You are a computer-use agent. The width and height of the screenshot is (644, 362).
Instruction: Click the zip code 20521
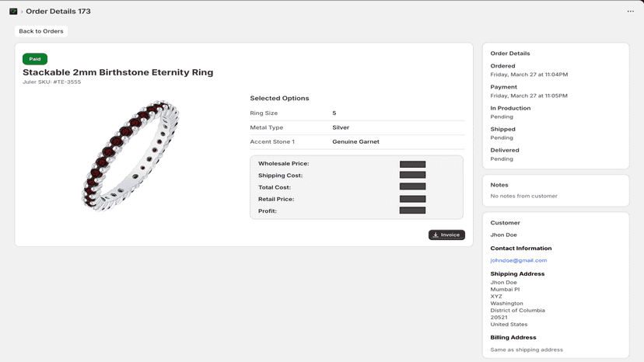(499, 317)
